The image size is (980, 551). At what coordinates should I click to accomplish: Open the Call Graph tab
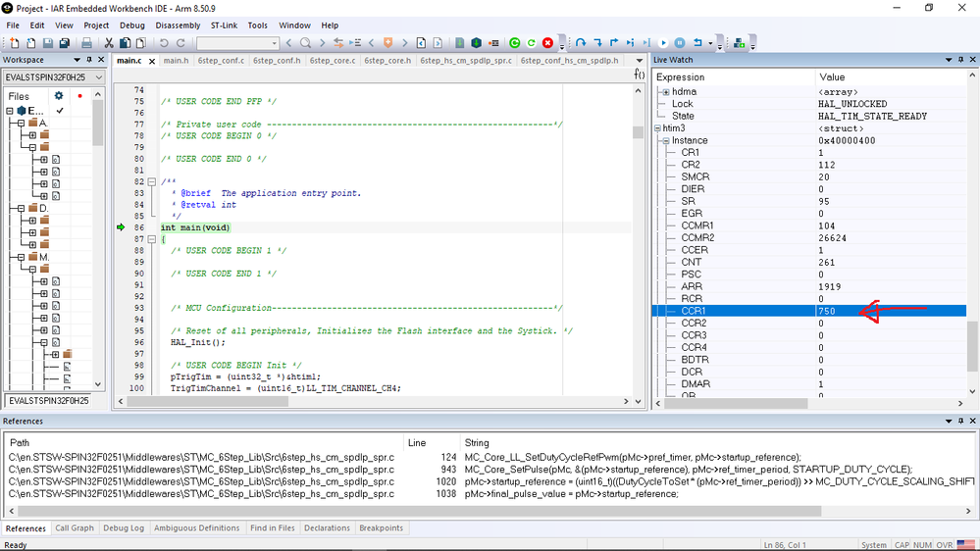[75, 527]
